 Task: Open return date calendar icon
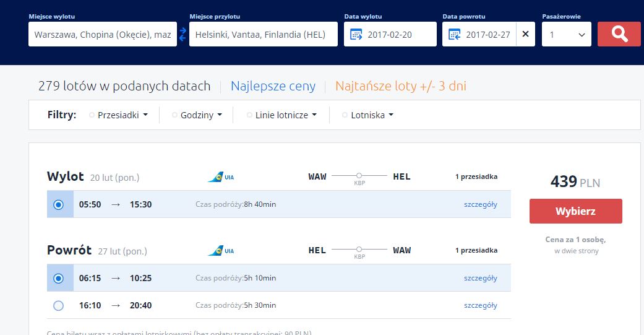point(454,35)
